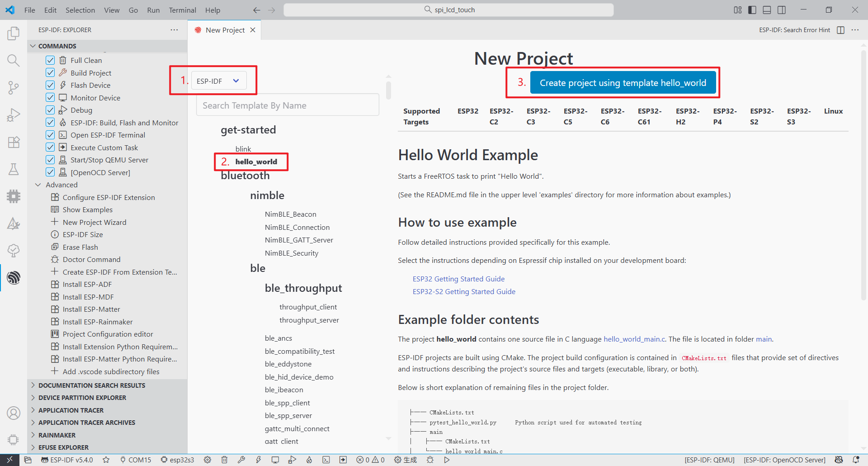
Task: Toggle the primary side bar layout icon
Action: 752,10
